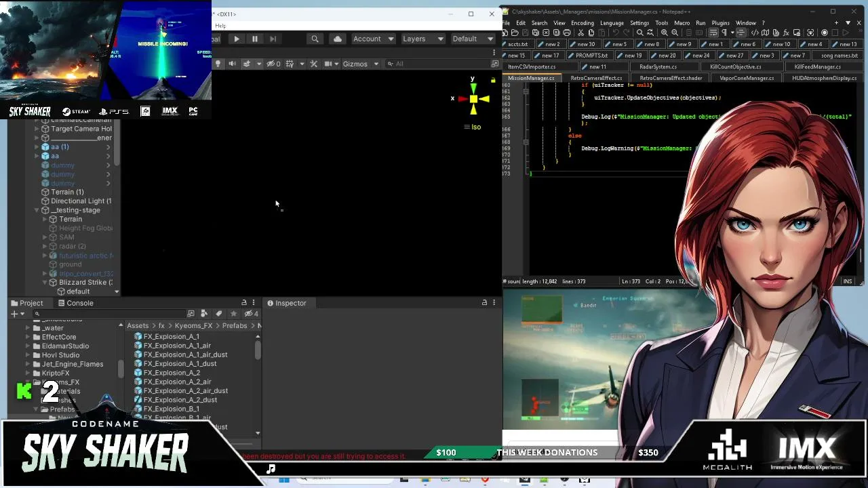This screenshot has height=488, width=868.
Task: Click Project search by type icon
Action: pyautogui.click(x=204, y=314)
